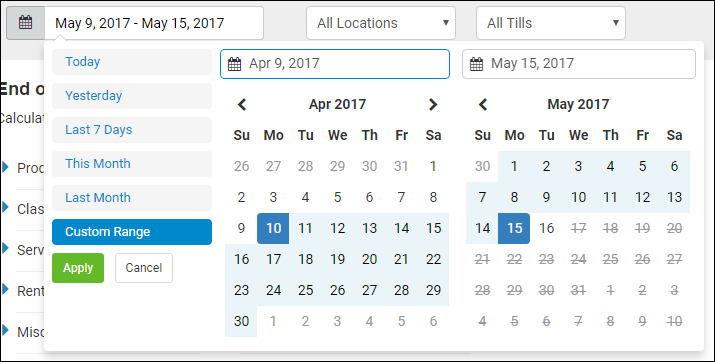Cancel the date range picker
The width and height of the screenshot is (715, 362).
pyautogui.click(x=144, y=268)
